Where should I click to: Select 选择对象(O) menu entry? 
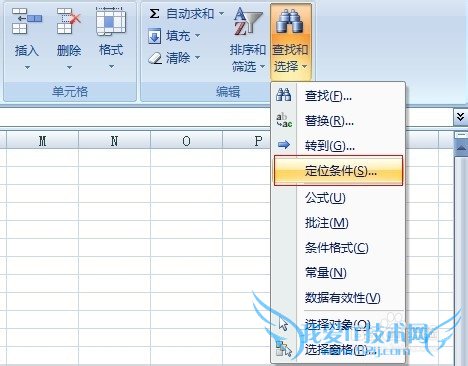(339, 324)
